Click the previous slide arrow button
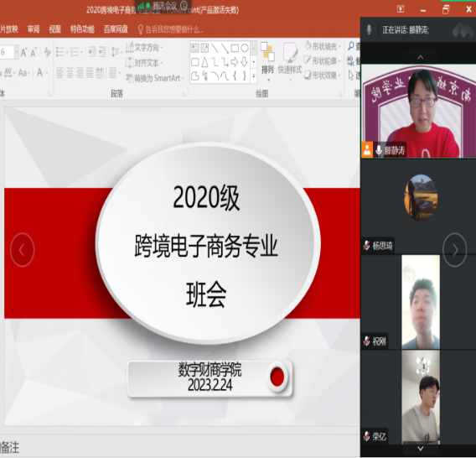The width and height of the screenshot is (476, 458). point(22,250)
